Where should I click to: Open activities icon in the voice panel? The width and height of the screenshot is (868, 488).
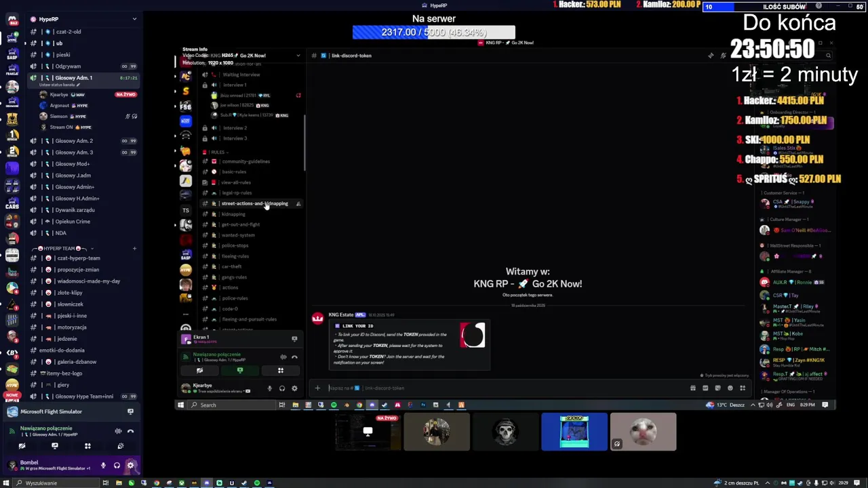tap(87, 446)
